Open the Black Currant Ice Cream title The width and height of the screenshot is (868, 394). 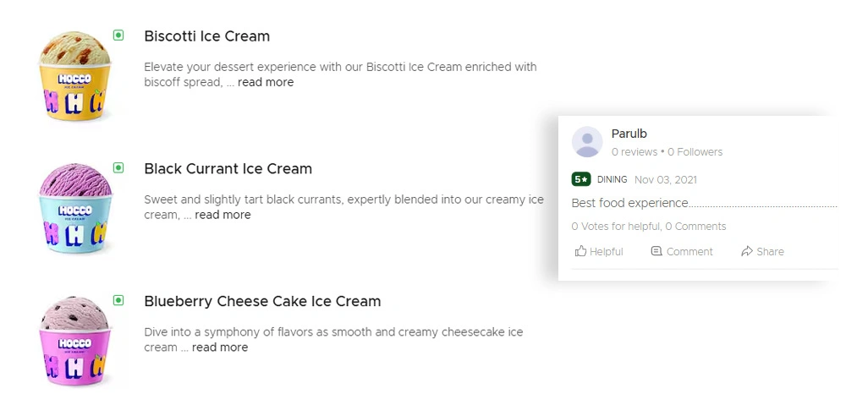[x=228, y=169]
